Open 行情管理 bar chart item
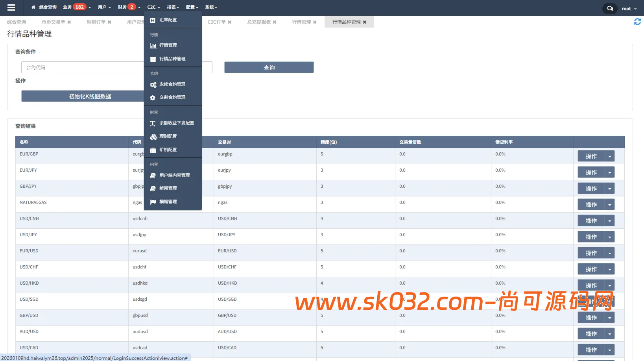Image resolution: width=644 pixels, height=361 pixels. click(x=168, y=45)
